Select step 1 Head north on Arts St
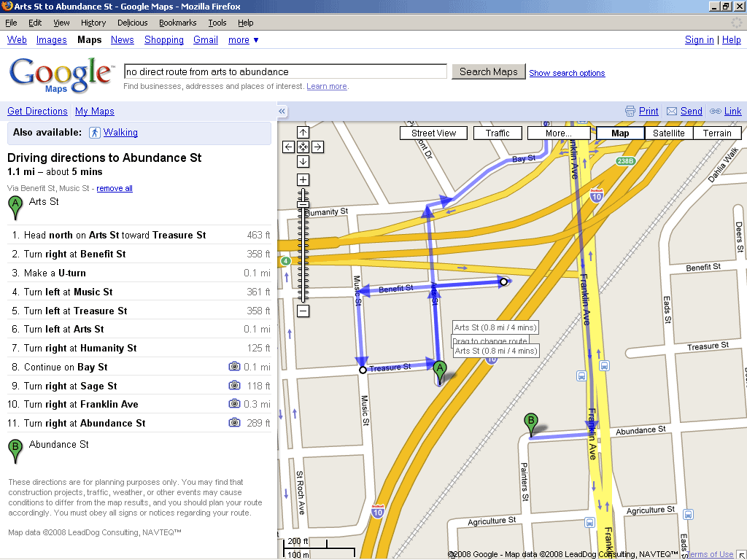 (139, 235)
